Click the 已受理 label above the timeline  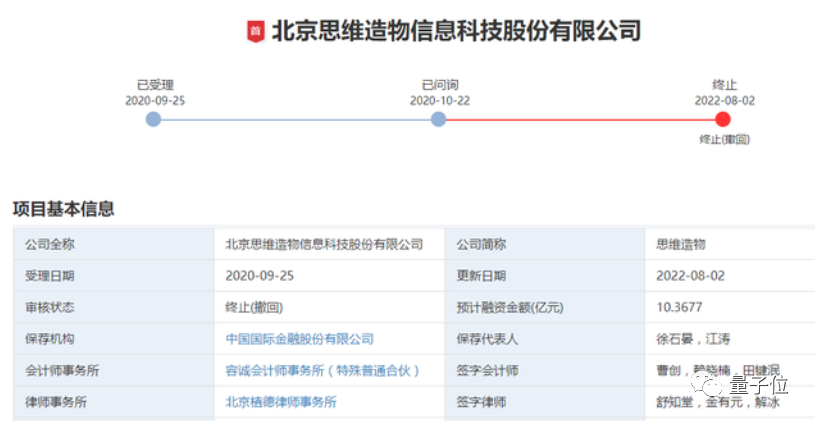pos(155,85)
